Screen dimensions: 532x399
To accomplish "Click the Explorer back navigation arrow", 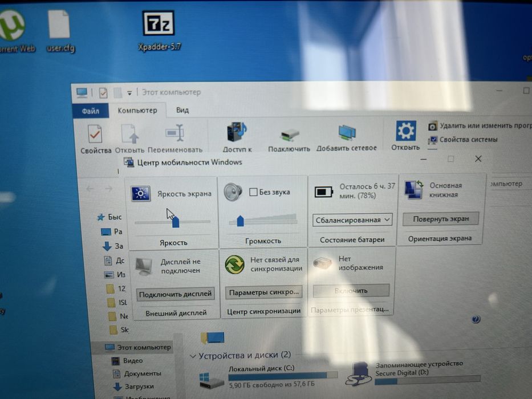I will pyautogui.click(x=90, y=189).
